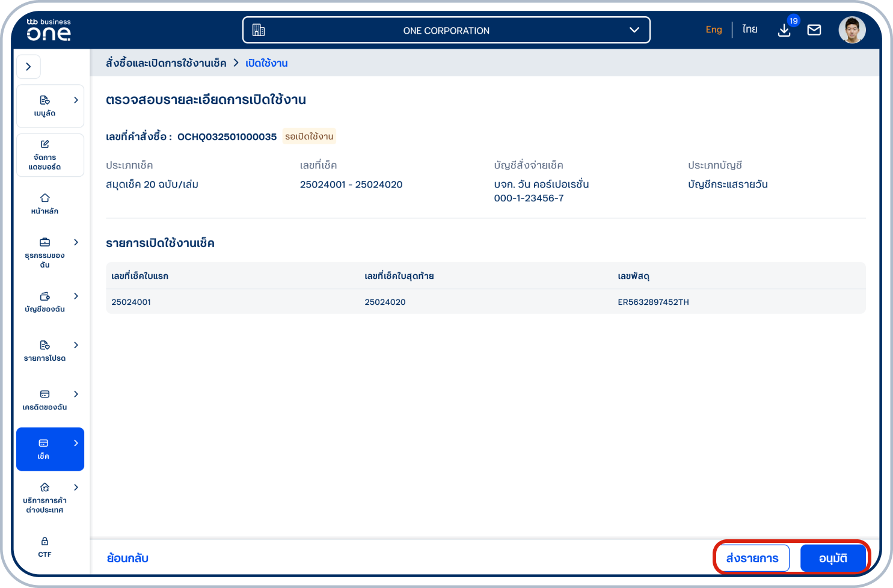Open the ONE CORPORATION company dropdown
The height and width of the screenshot is (588, 893).
(x=446, y=30)
